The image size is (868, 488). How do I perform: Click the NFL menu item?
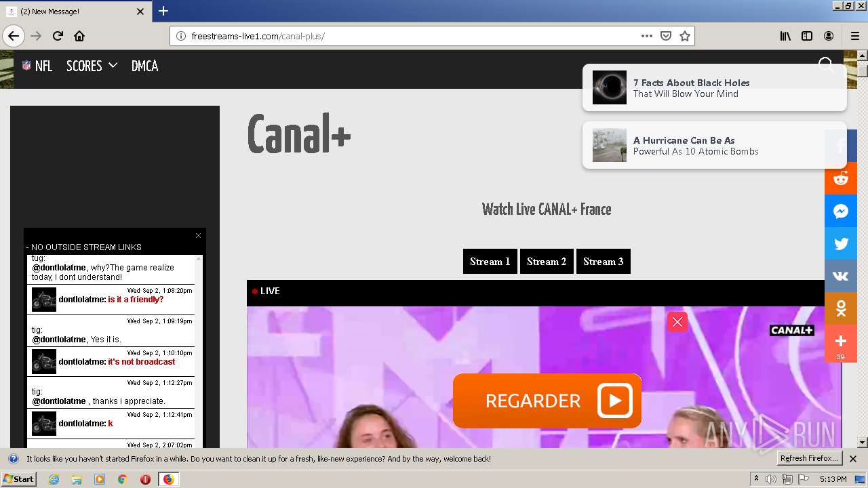coord(37,66)
